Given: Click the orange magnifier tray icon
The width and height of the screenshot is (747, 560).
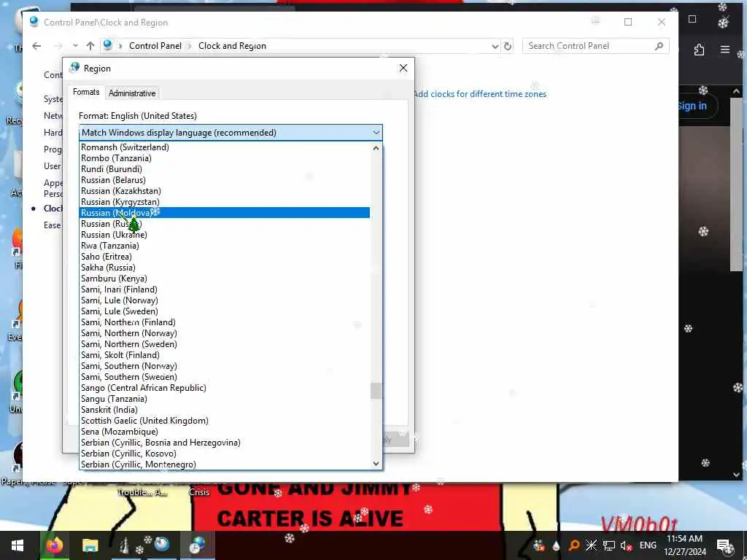Looking at the screenshot, I should coord(574,545).
